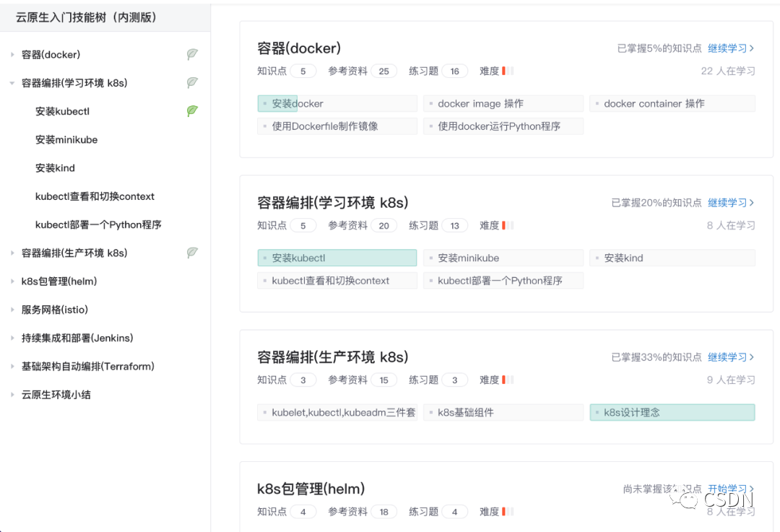The height and width of the screenshot is (532, 780).
Task: Click the 难度 difficulty bar on the 容器(docker) card
Action: (x=508, y=71)
